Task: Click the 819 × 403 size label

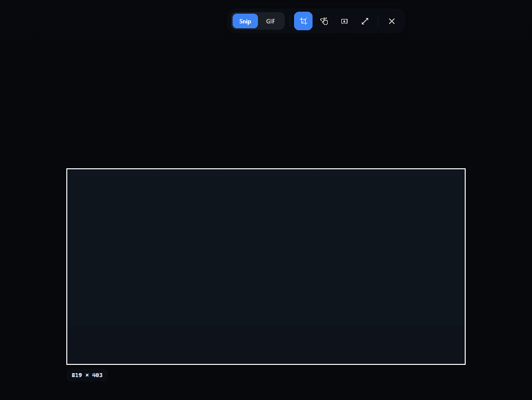Action: (87, 375)
